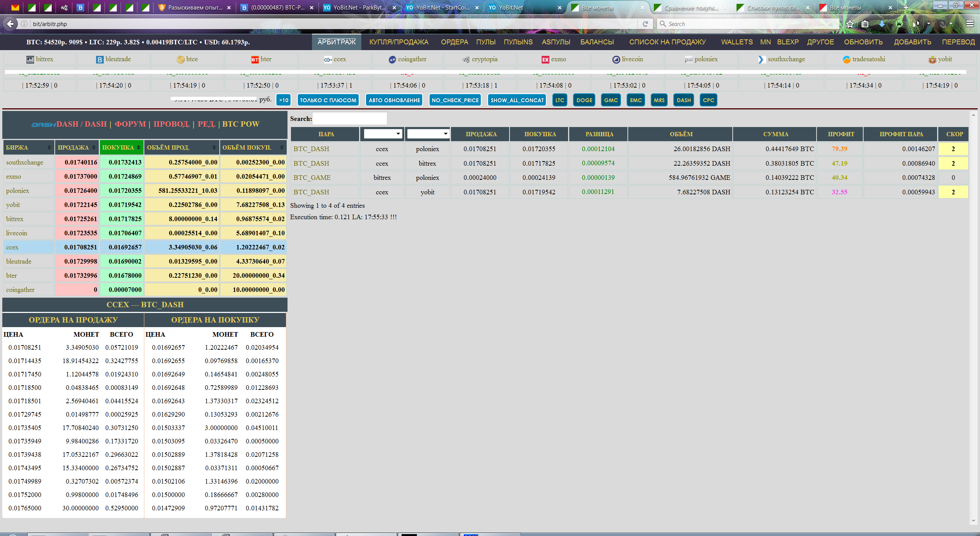Switch to Сравнение покупк... browser tab
Screen dimensions: 980x536
tap(691, 7)
